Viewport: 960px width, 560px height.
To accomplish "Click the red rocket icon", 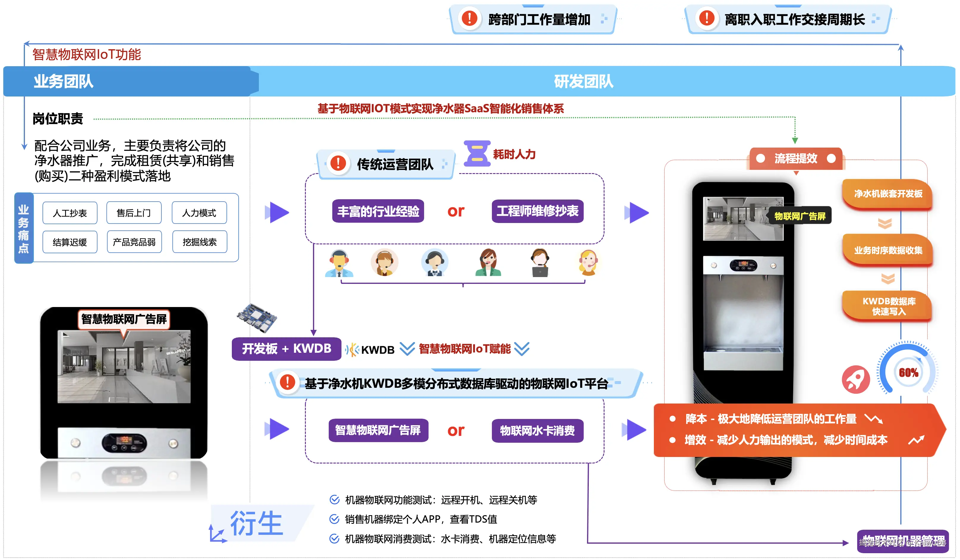I will (855, 379).
